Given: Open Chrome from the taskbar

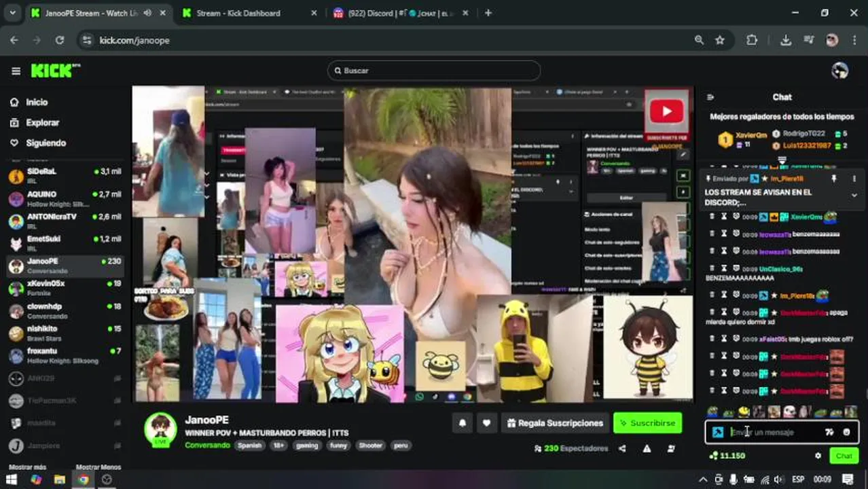Looking at the screenshot, I should 82,479.
